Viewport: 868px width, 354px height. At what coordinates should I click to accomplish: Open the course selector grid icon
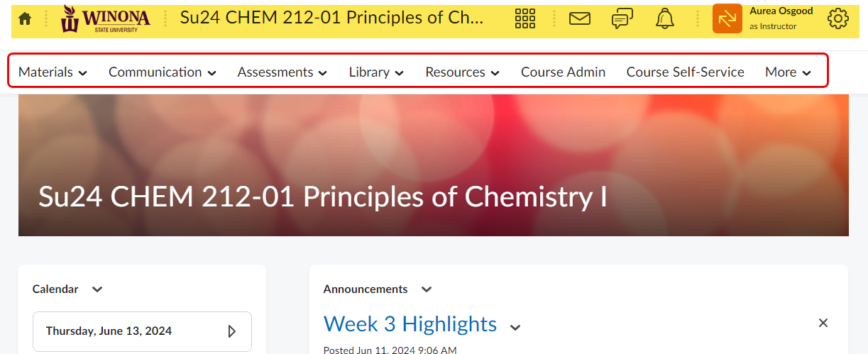click(525, 19)
